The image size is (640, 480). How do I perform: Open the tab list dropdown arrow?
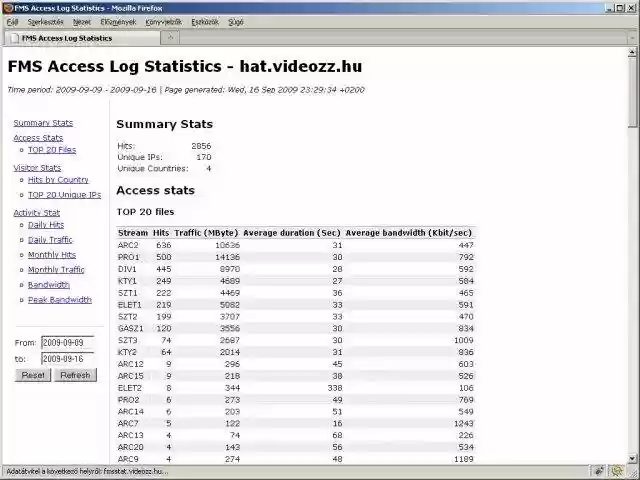tap(632, 38)
